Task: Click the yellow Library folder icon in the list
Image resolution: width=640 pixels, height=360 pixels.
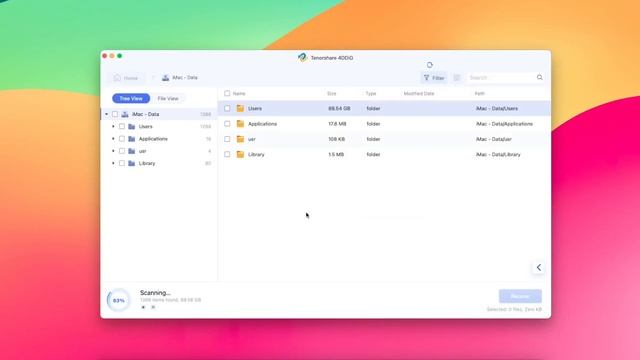Action: tap(240, 154)
